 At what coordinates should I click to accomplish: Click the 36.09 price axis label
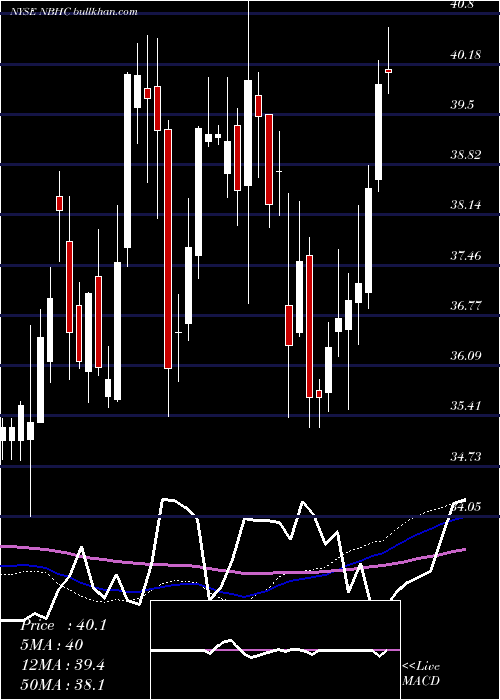point(466,356)
